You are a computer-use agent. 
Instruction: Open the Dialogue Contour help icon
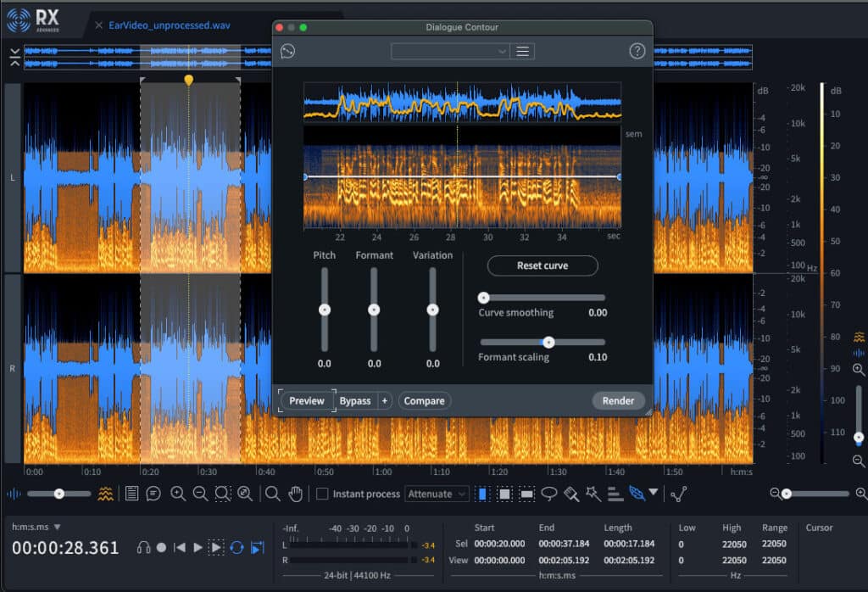click(637, 52)
